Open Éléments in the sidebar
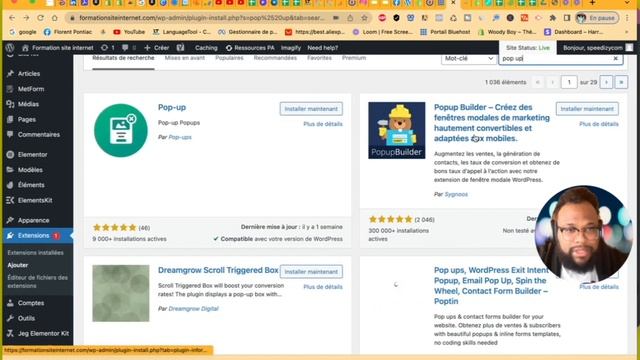 (31, 185)
